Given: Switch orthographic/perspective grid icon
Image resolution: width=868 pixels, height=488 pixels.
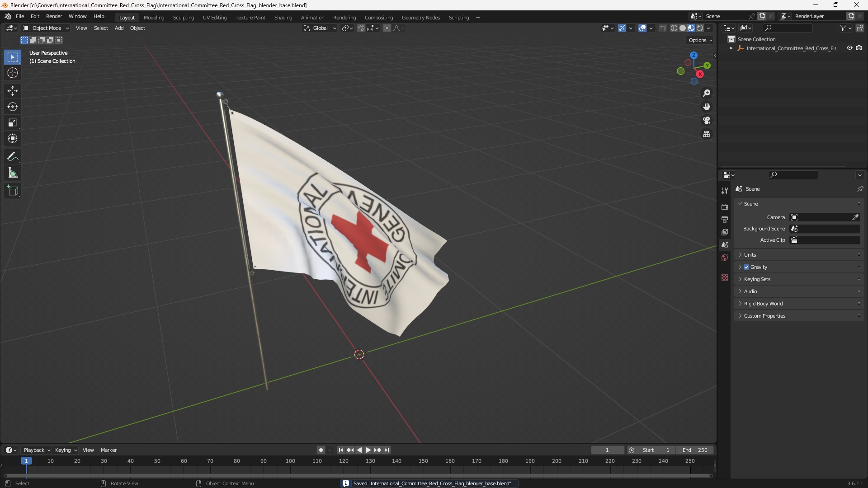Looking at the screenshot, I should coord(707,134).
